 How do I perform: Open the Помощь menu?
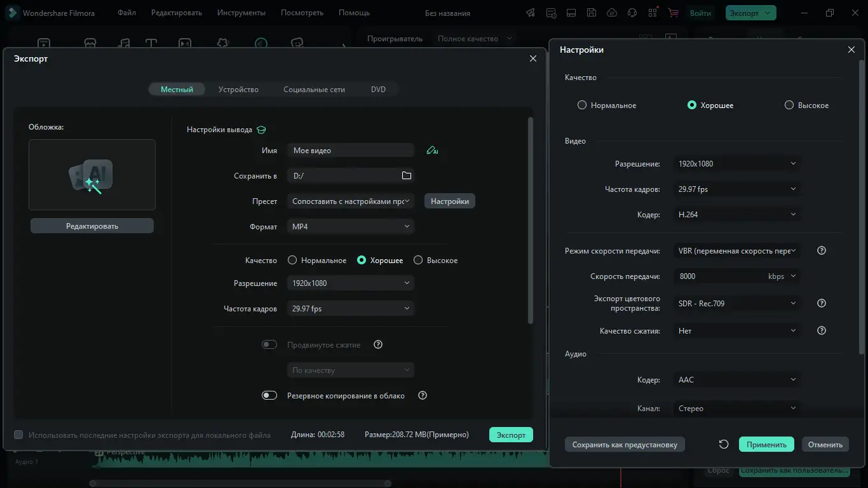(x=354, y=13)
